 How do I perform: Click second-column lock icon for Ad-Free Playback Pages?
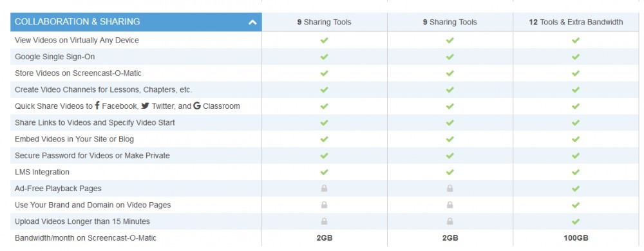(x=450, y=189)
